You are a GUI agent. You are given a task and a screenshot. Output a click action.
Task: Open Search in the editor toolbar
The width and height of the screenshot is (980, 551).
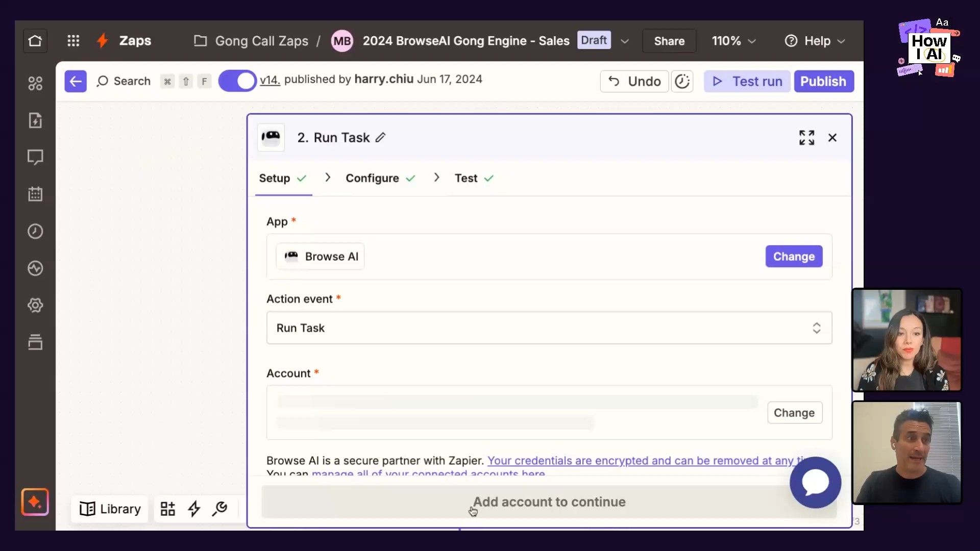point(124,81)
